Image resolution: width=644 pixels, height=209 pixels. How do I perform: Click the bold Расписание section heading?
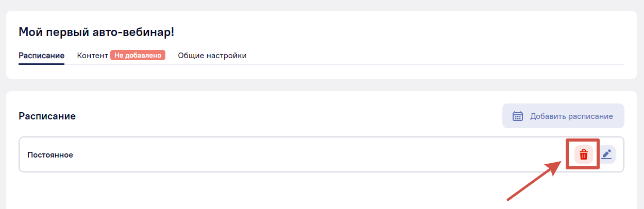point(47,116)
